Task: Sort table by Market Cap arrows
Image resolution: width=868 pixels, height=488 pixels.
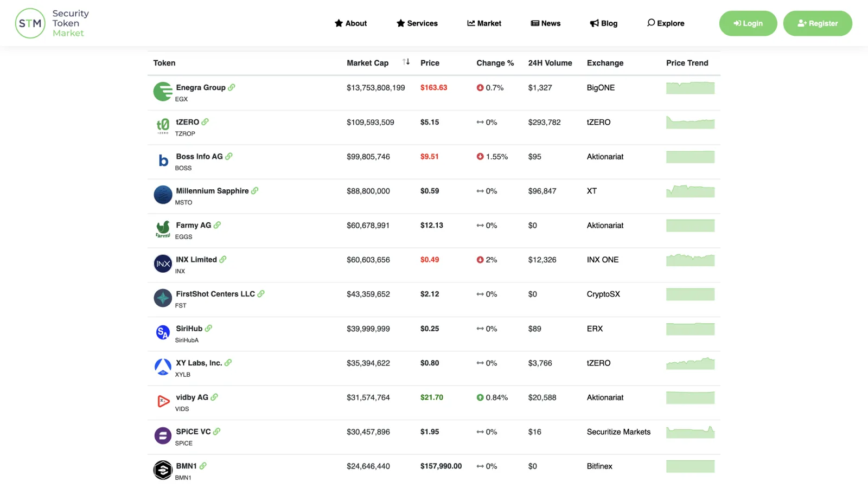Action: tap(406, 62)
